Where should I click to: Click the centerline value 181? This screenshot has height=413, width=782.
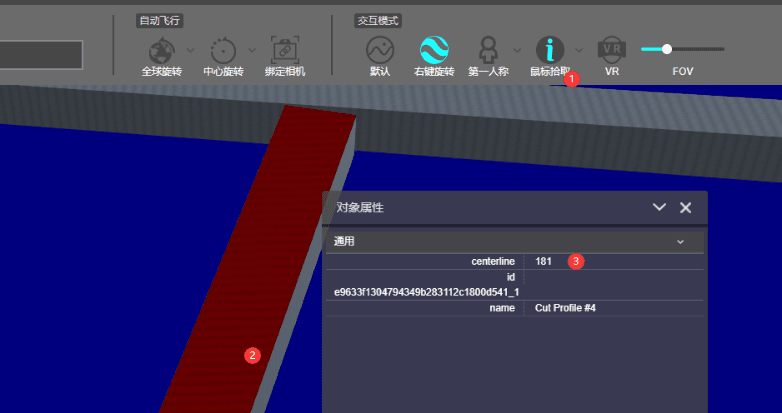pyautogui.click(x=544, y=261)
